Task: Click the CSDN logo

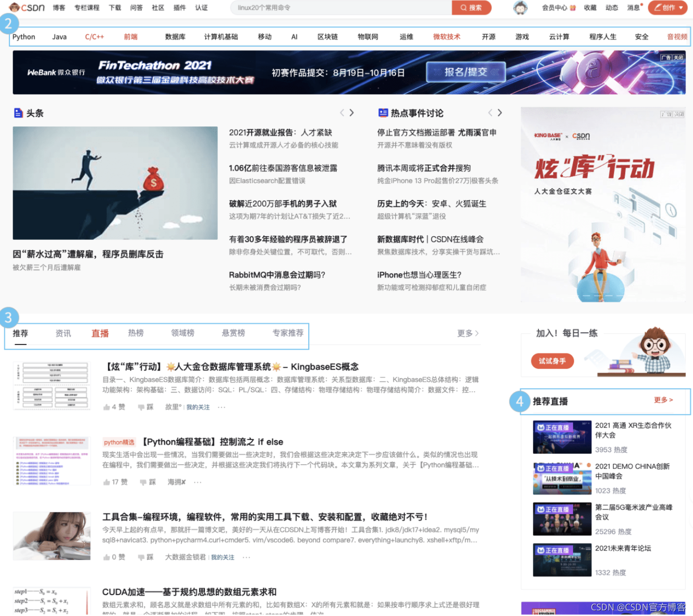Action: pyautogui.click(x=27, y=7)
